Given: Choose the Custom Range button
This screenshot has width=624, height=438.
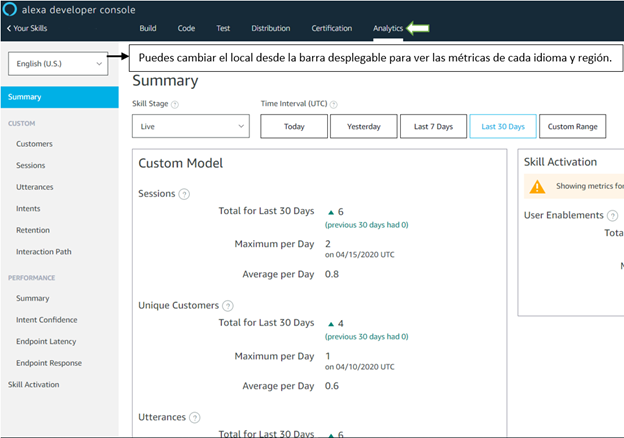Looking at the screenshot, I should click(x=572, y=127).
